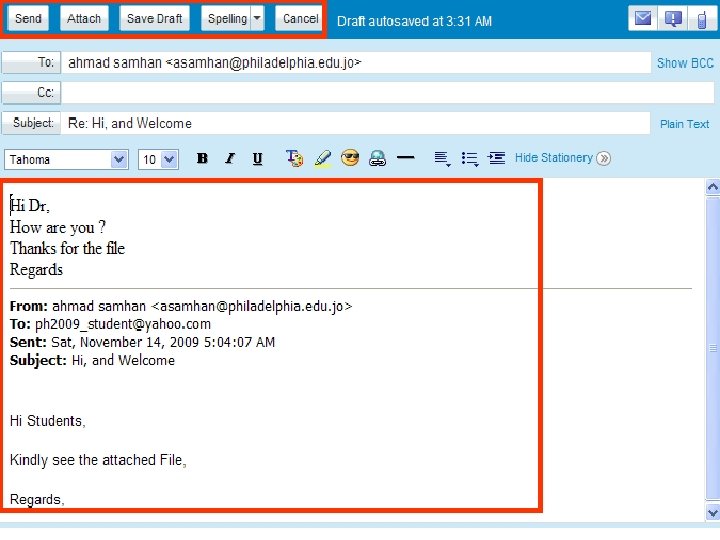
Task: Open the highlight color marker icon
Action: tap(323, 159)
